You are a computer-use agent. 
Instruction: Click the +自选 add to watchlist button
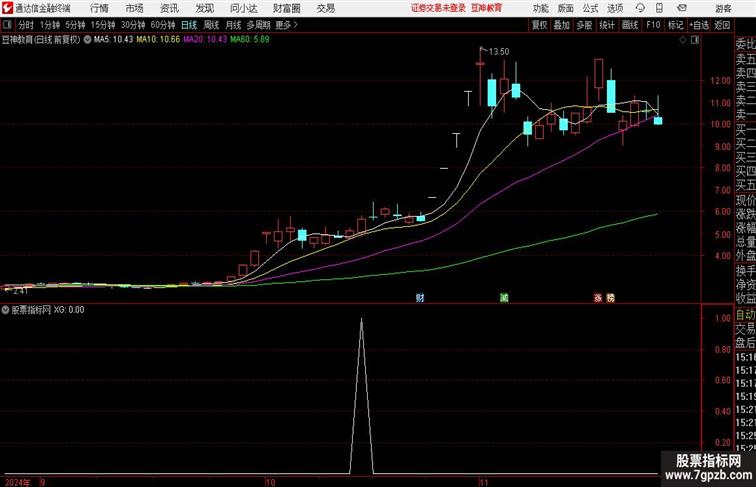click(699, 25)
